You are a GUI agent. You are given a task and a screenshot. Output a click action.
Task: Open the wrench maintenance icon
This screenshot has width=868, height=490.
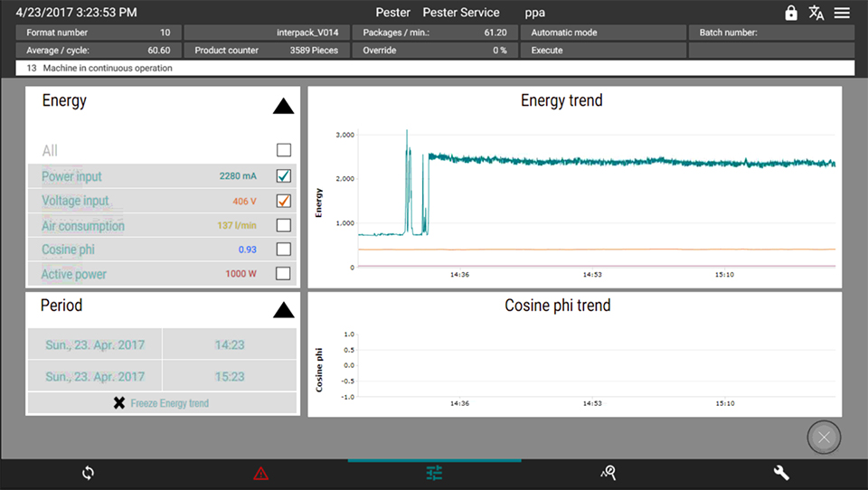click(x=782, y=473)
